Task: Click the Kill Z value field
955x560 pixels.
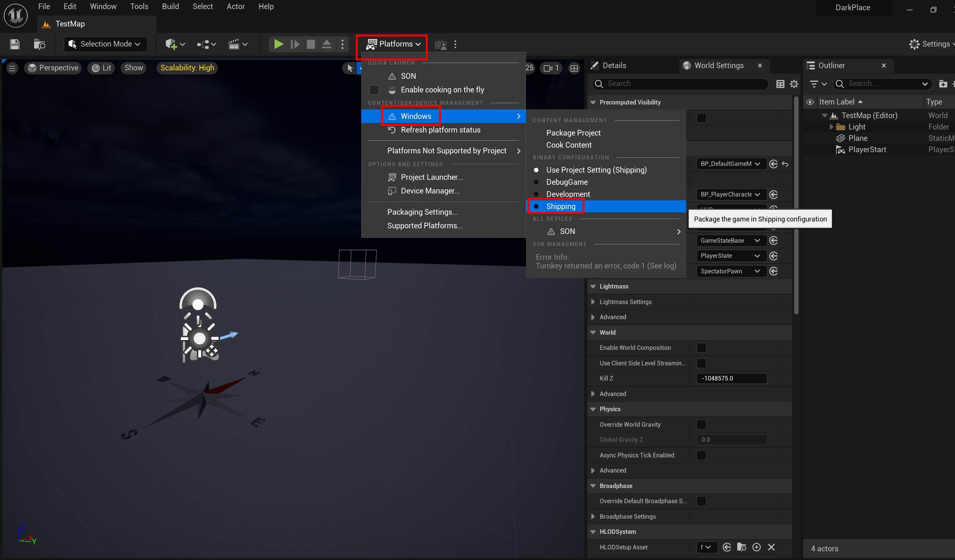Action: click(x=732, y=379)
